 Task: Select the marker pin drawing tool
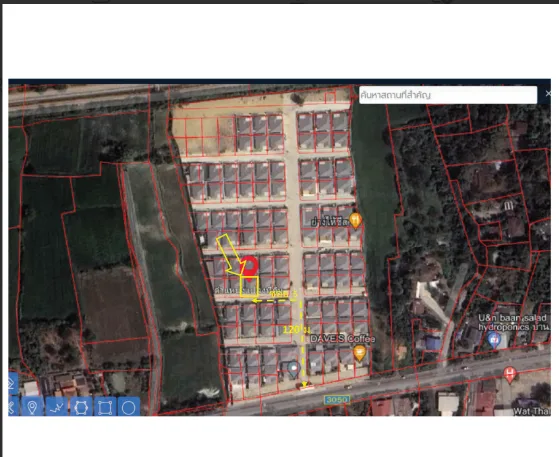(32, 407)
